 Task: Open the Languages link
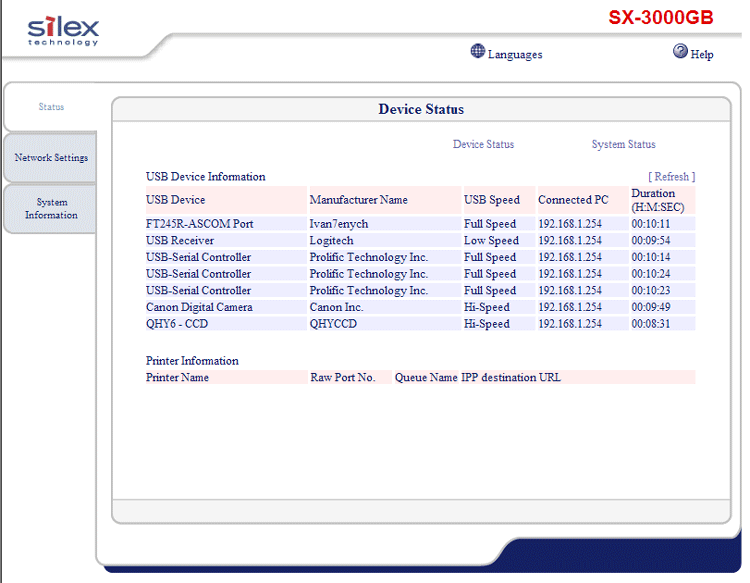coord(515,55)
